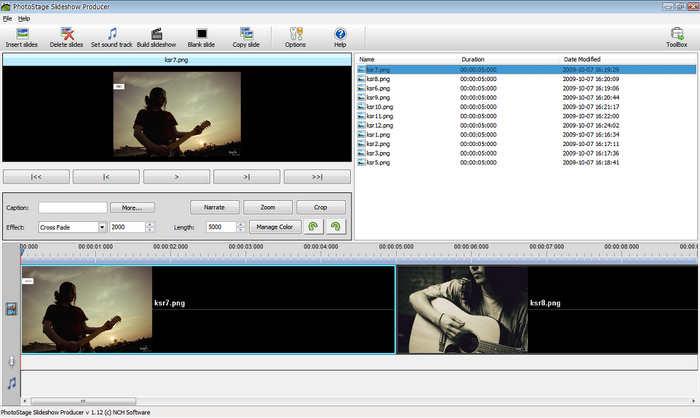Open the File menu
This screenshot has width=700, height=418.
(7, 18)
